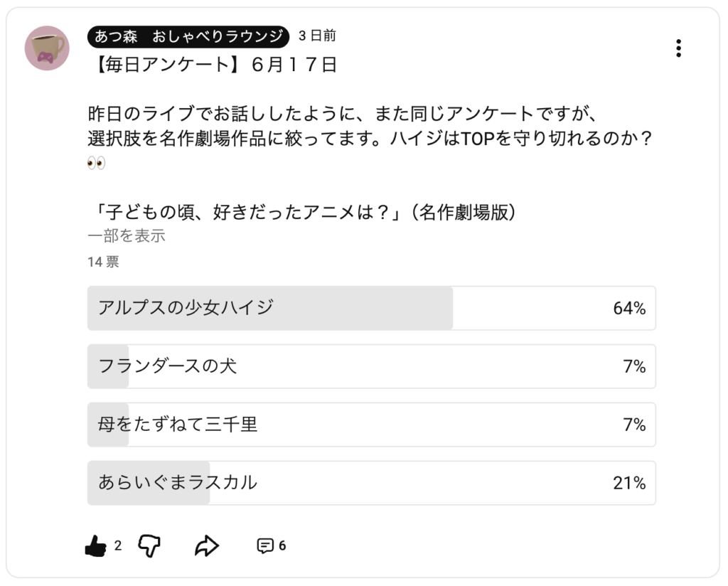728x586 pixels.
Task: Open the post permalink 3 日前
Action: pyautogui.click(x=317, y=36)
